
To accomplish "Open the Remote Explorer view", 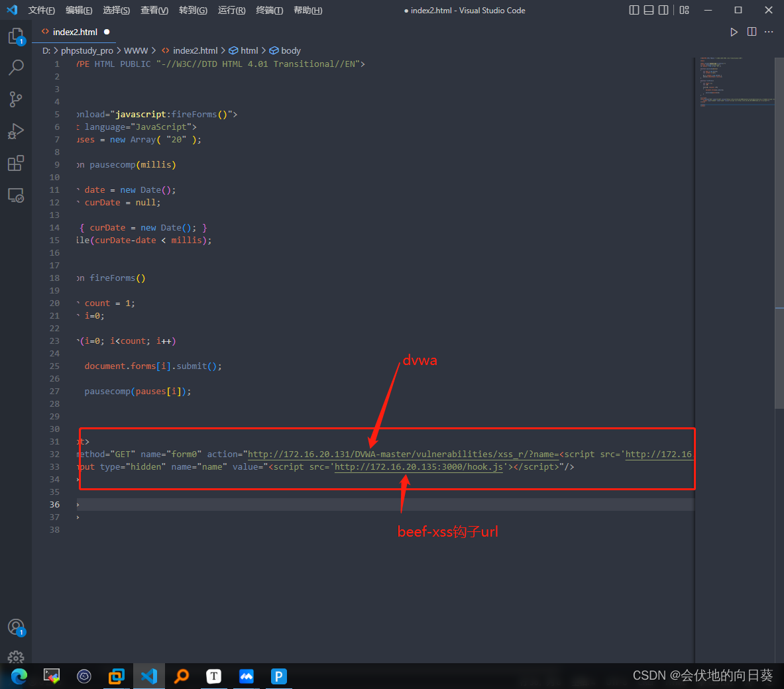I will click(16, 195).
